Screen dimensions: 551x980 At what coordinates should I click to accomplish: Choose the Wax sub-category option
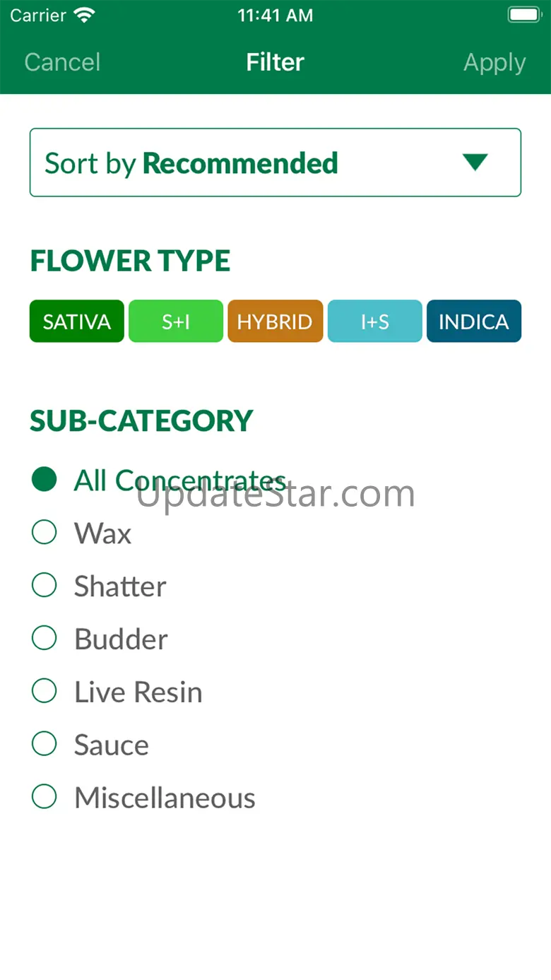click(x=45, y=533)
